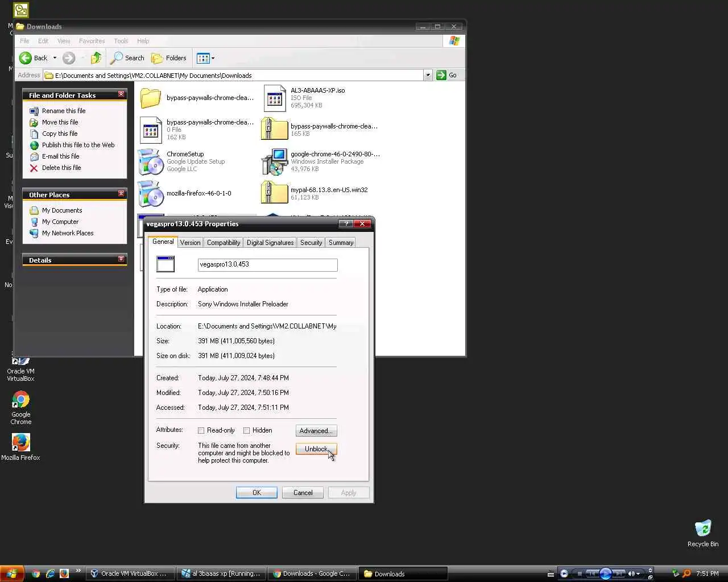Click Move this file

click(x=60, y=122)
